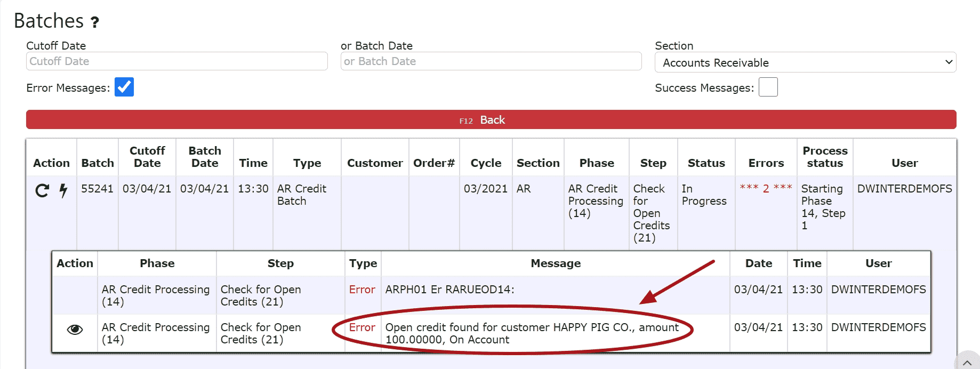
Task: Click into the Cutoff Date field
Action: [x=176, y=61]
